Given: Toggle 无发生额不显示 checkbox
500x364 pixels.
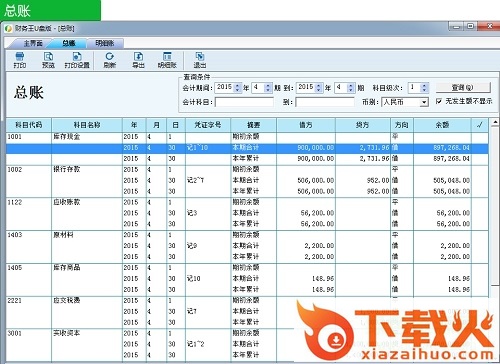Looking at the screenshot, I should 439,101.
